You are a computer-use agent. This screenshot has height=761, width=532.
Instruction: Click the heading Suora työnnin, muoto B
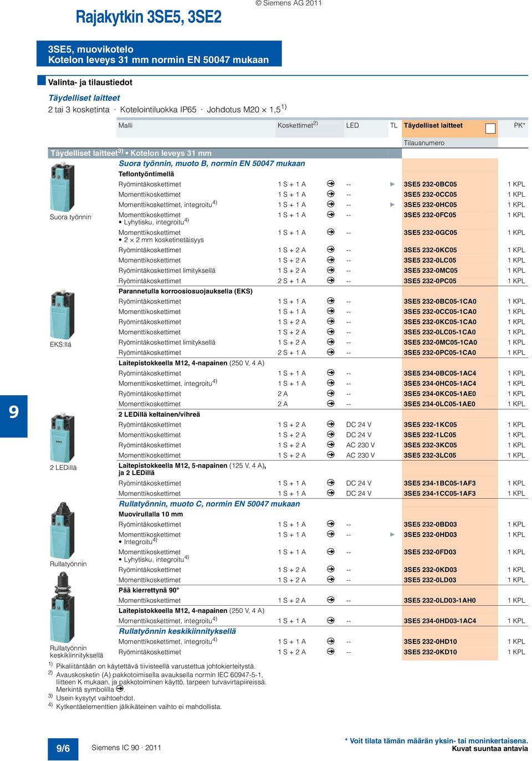click(x=212, y=164)
